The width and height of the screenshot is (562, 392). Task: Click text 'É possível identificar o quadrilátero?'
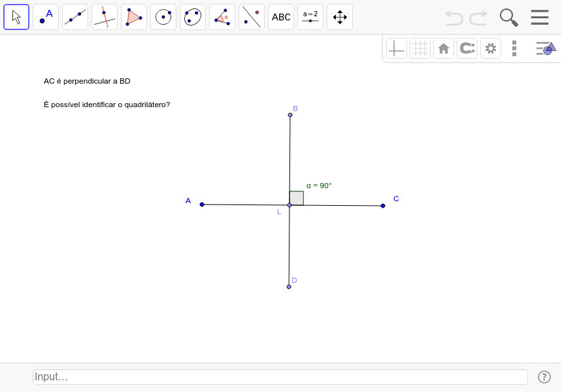point(107,105)
